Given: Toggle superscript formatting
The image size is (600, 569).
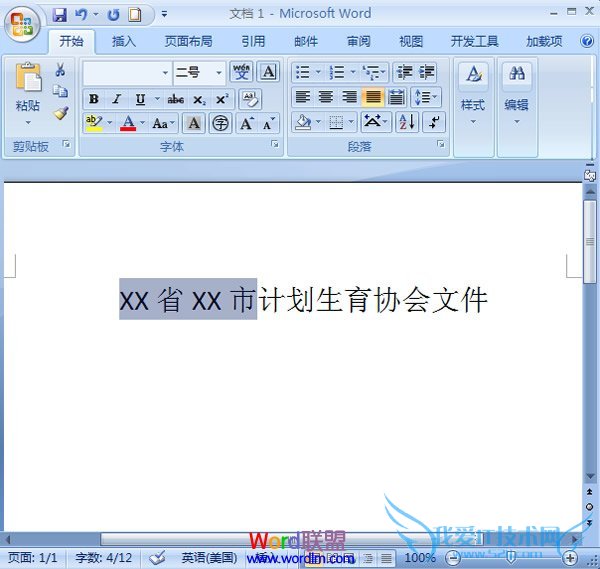Looking at the screenshot, I should (x=222, y=99).
